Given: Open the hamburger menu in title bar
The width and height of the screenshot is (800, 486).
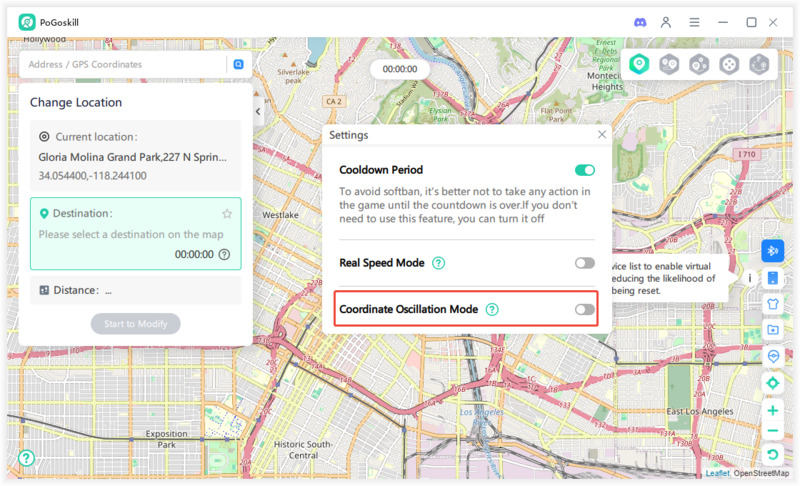Looking at the screenshot, I should pyautogui.click(x=694, y=22).
